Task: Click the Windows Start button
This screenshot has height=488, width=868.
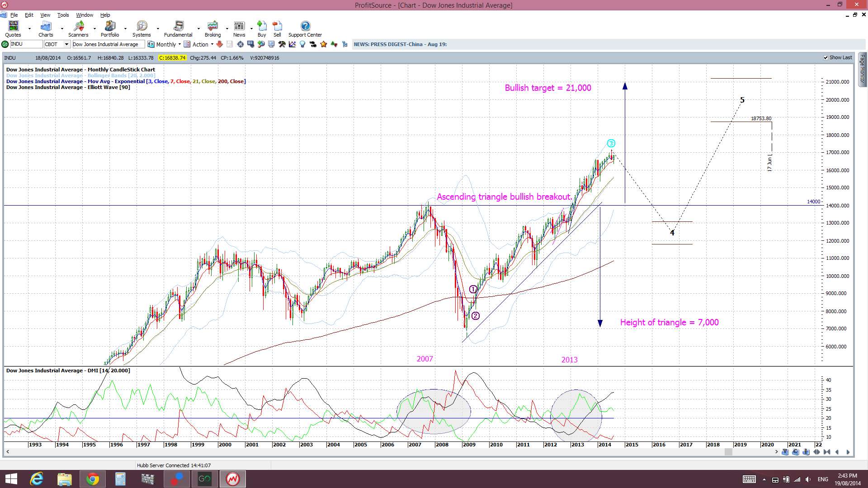Action: click(11, 479)
